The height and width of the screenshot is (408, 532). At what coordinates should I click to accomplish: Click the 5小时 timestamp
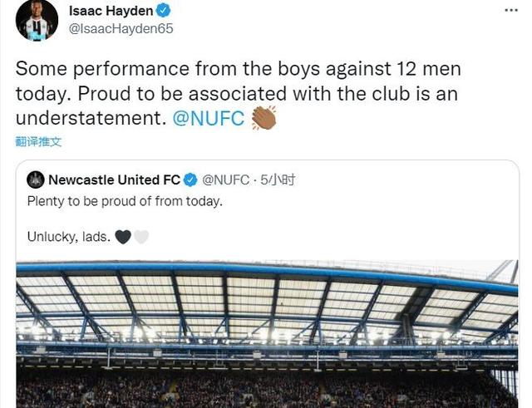278,179
